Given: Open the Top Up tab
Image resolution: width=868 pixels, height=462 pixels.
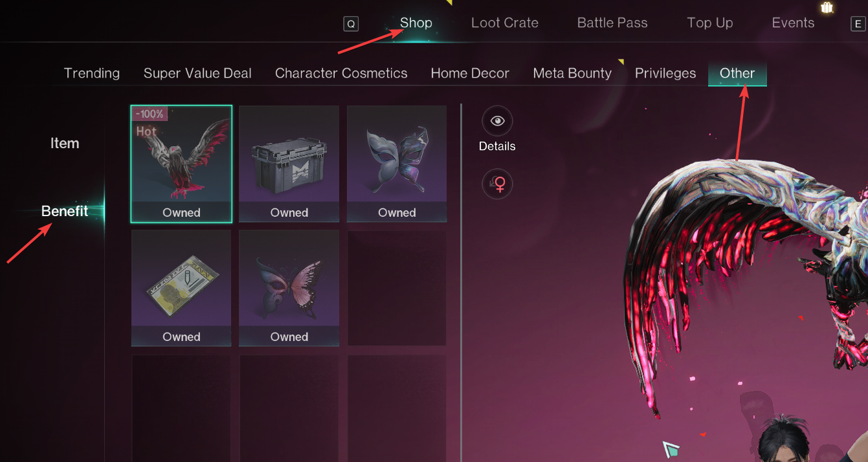Looking at the screenshot, I should 710,23.
